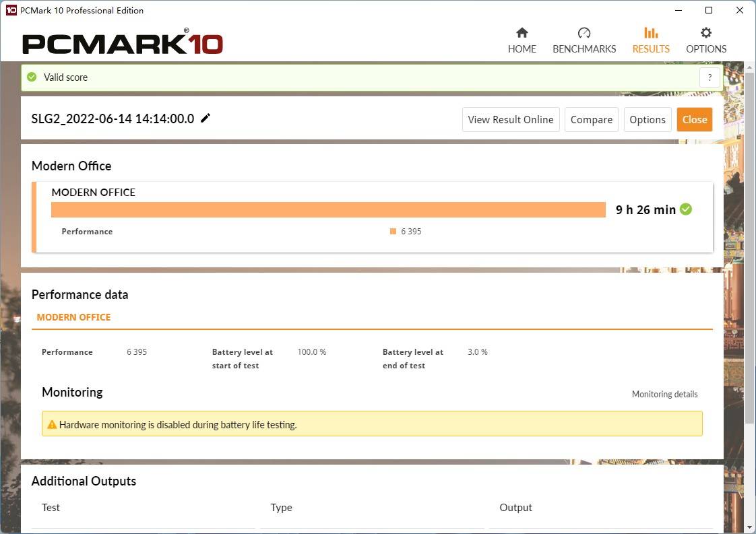756x534 pixels.
Task: Click the vertical scrollbar thumb
Action: 749,248
